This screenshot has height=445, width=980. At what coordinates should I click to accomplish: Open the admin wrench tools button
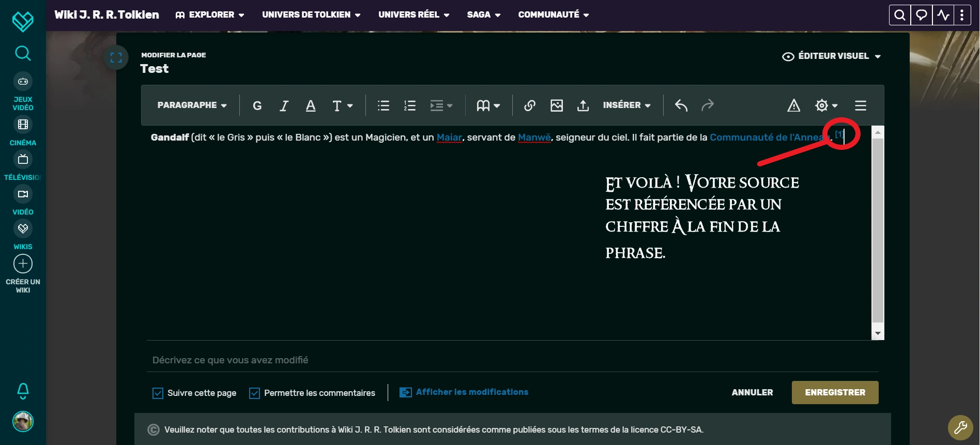(x=960, y=427)
